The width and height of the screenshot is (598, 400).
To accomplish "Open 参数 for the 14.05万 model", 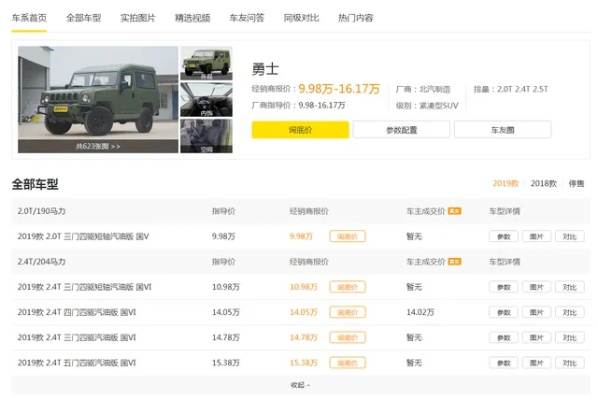I will [x=503, y=312].
